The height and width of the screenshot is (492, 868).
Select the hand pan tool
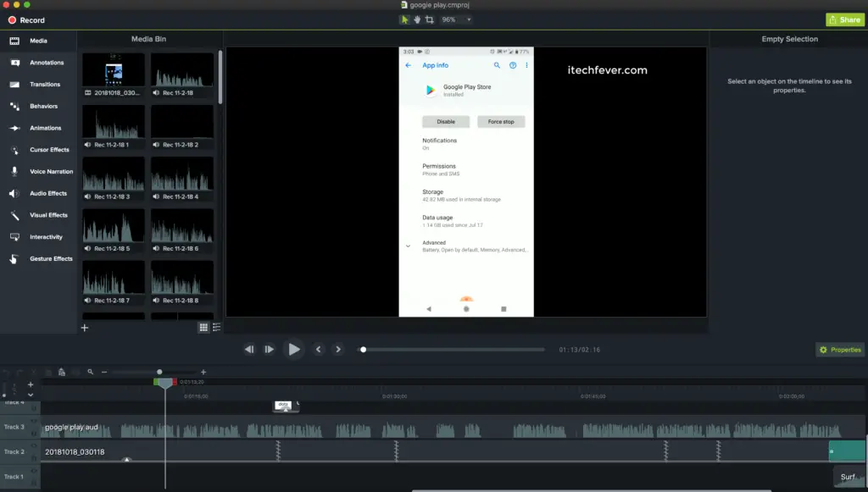pyautogui.click(x=417, y=19)
